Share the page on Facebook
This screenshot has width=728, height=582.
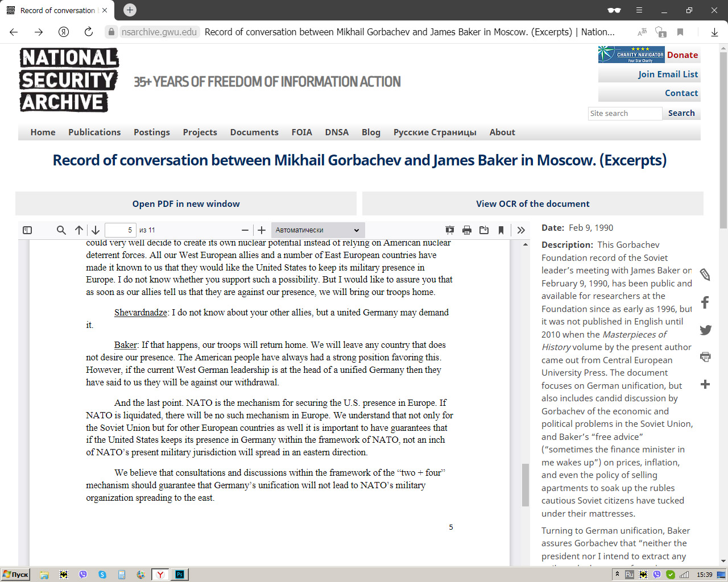[x=705, y=302]
